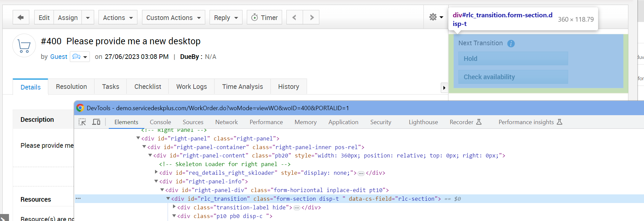
Task: Click ellipsis in req_details_right_skloader node
Action: 361,173
